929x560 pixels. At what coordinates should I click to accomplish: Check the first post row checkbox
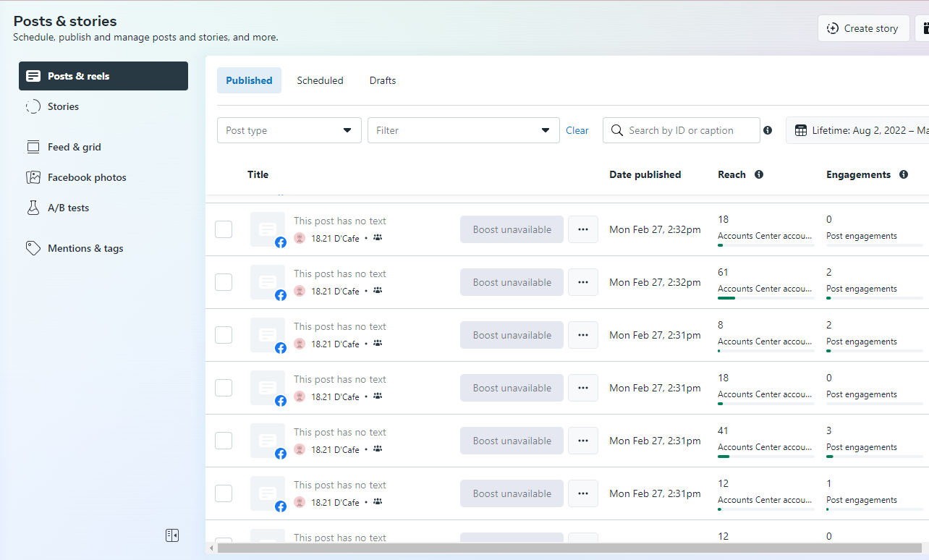[224, 229]
